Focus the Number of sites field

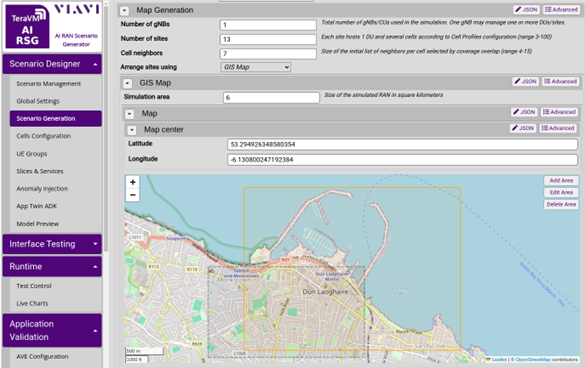pos(268,40)
